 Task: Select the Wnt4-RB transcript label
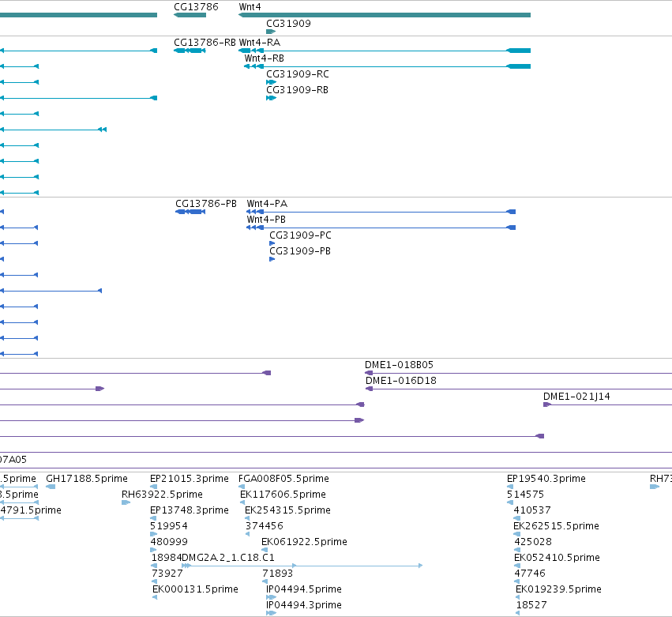tap(265, 58)
